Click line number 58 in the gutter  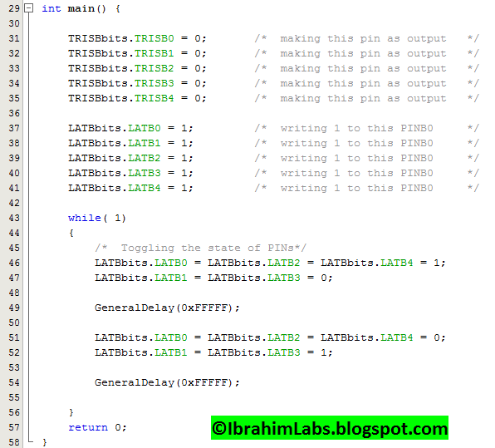(14, 442)
